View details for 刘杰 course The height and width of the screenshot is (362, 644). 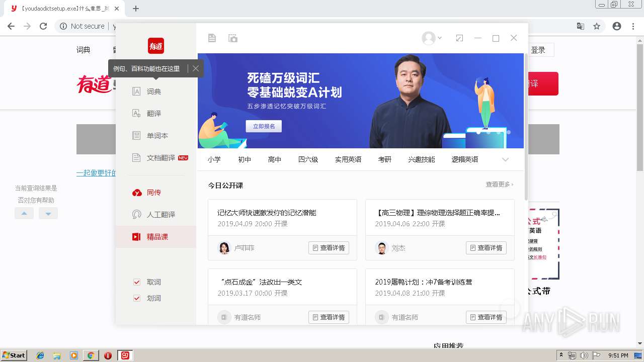486,248
